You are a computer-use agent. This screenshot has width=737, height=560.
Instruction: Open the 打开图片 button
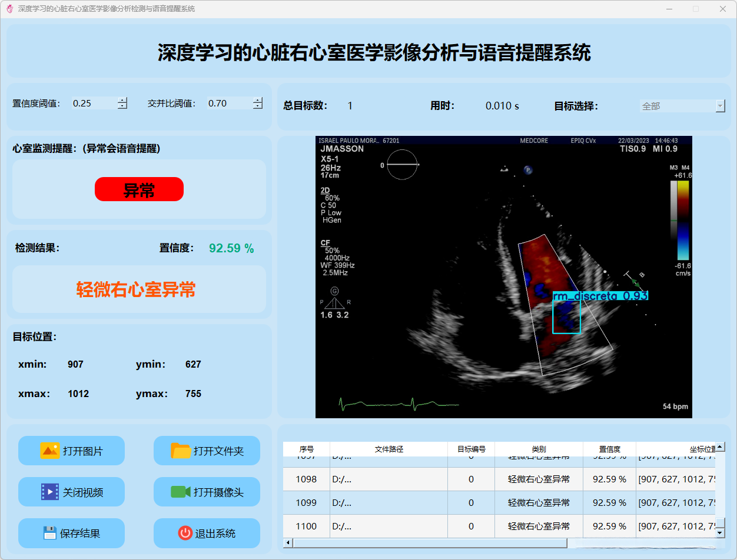(x=71, y=451)
